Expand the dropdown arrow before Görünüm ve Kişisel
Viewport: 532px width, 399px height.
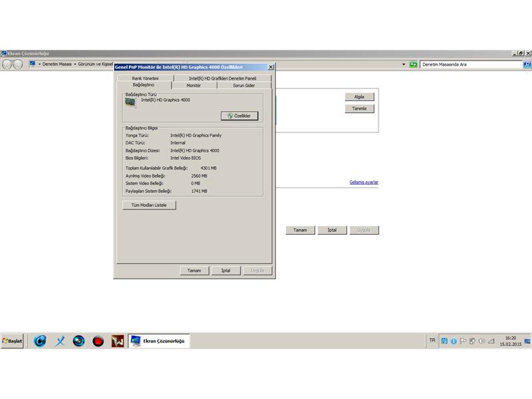(x=75, y=64)
